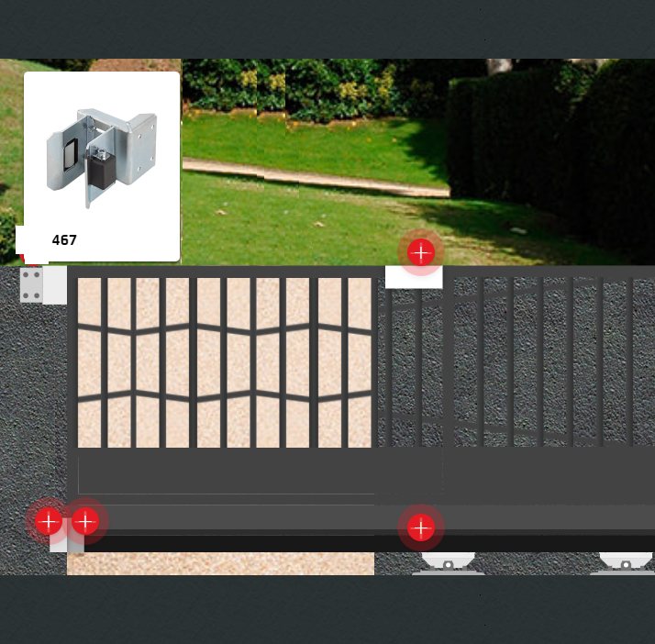Screen dimensions: 655x644
Task: Click the gate panel with zigzag bars
Action: point(225,362)
